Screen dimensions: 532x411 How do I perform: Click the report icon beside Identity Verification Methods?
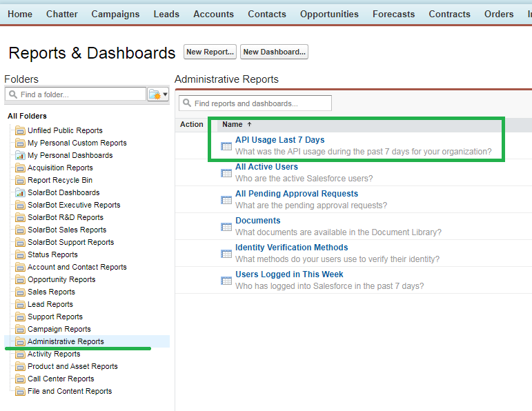226,254
